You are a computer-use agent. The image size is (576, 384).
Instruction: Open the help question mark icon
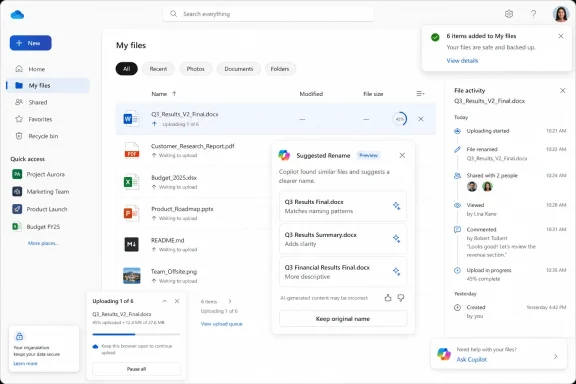click(x=533, y=14)
